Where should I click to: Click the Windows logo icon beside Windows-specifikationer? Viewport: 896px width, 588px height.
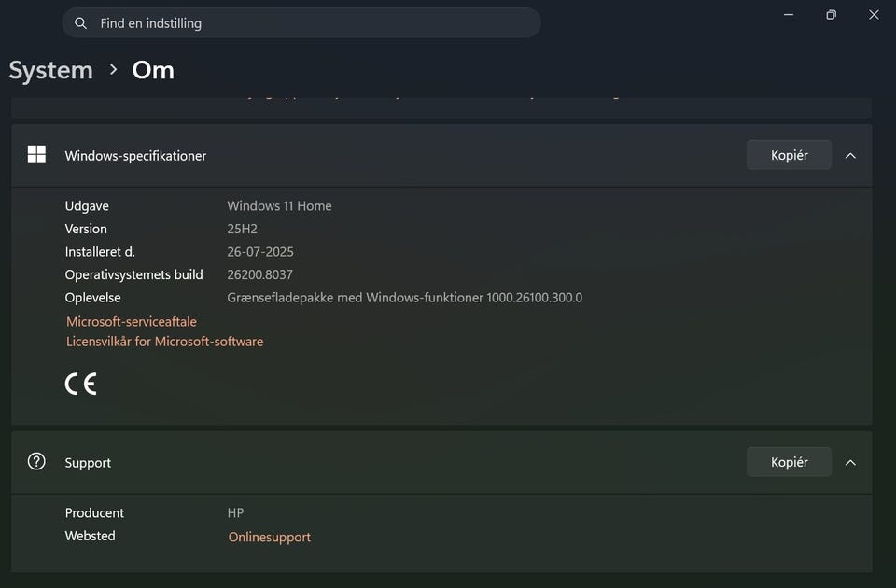click(x=36, y=155)
